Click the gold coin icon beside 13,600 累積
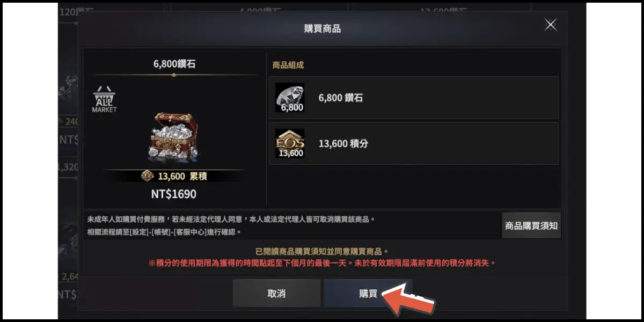Screen dimensions: 644x322 tap(148, 176)
